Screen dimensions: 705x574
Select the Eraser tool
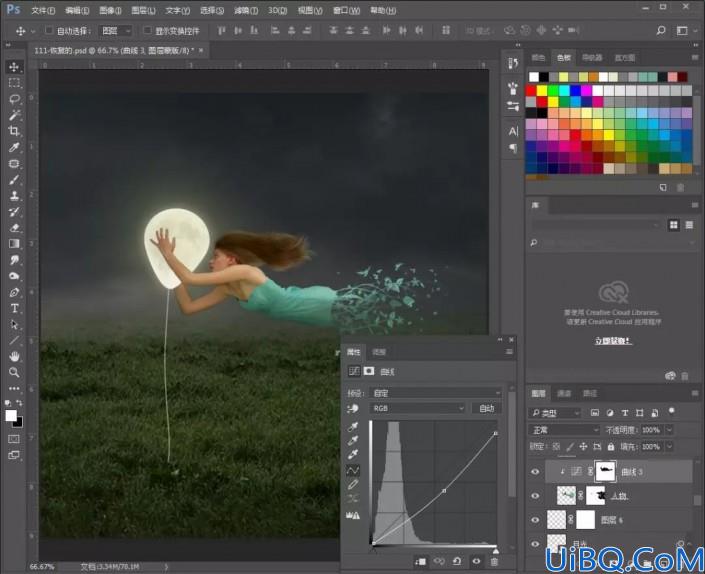(14, 228)
